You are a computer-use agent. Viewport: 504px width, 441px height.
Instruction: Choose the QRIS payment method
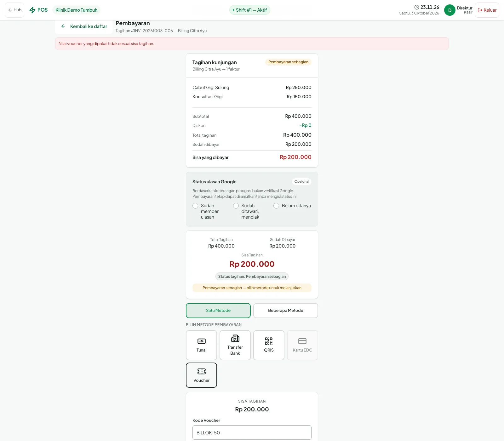pyautogui.click(x=269, y=345)
